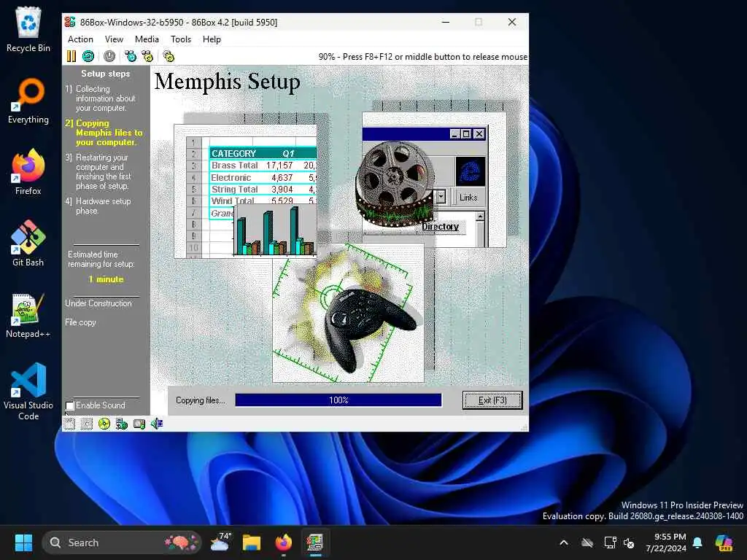747x560 pixels.
Task: Open 86Box Settings via the gear toolbar icon
Action: click(x=169, y=56)
